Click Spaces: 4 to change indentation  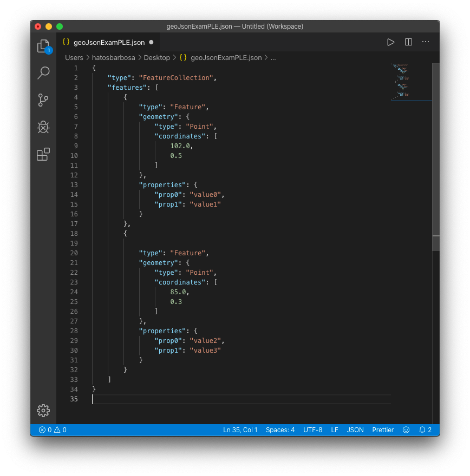pos(280,429)
